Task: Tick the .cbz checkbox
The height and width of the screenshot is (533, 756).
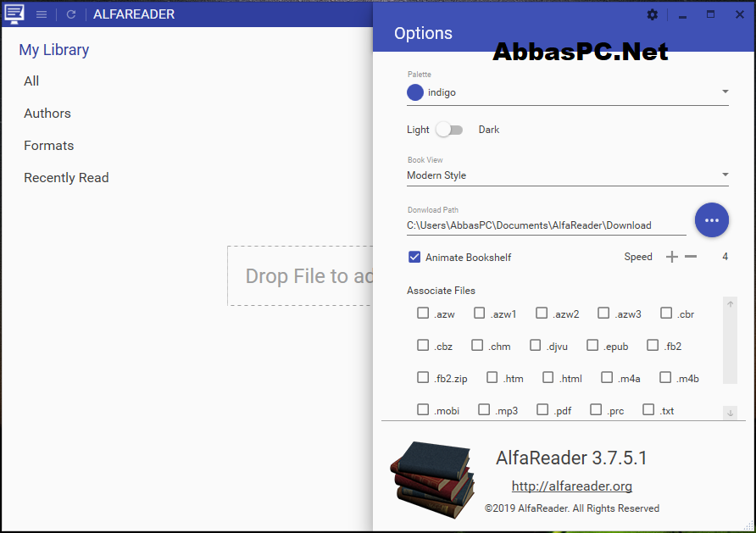Action: (423, 346)
